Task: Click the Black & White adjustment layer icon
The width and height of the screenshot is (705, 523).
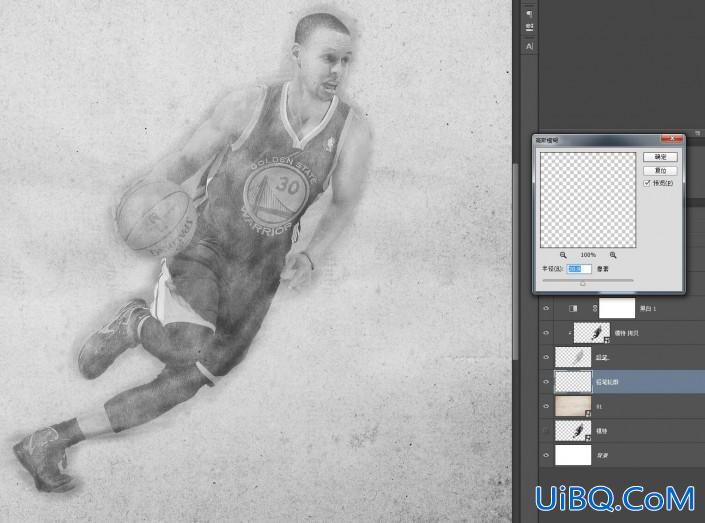Action: tap(573, 308)
